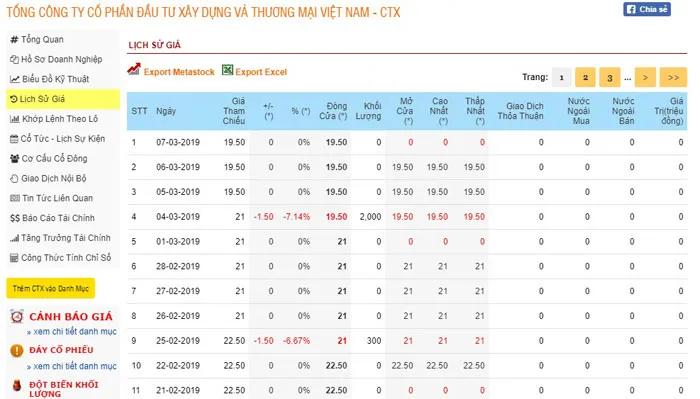Image resolution: width=700 pixels, height=399 pixels.
Task: Click the Thấp Nhất column header
Action: click(x=475, y=111)
